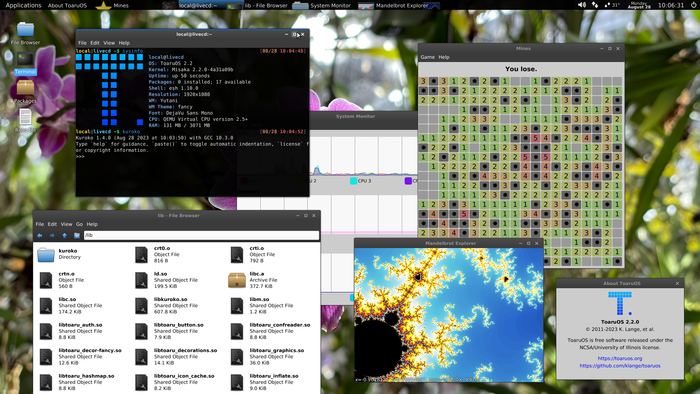Open the Go menu in File Browser
Image resolution: width=700 pixels, height=394 pixels.
79,224
